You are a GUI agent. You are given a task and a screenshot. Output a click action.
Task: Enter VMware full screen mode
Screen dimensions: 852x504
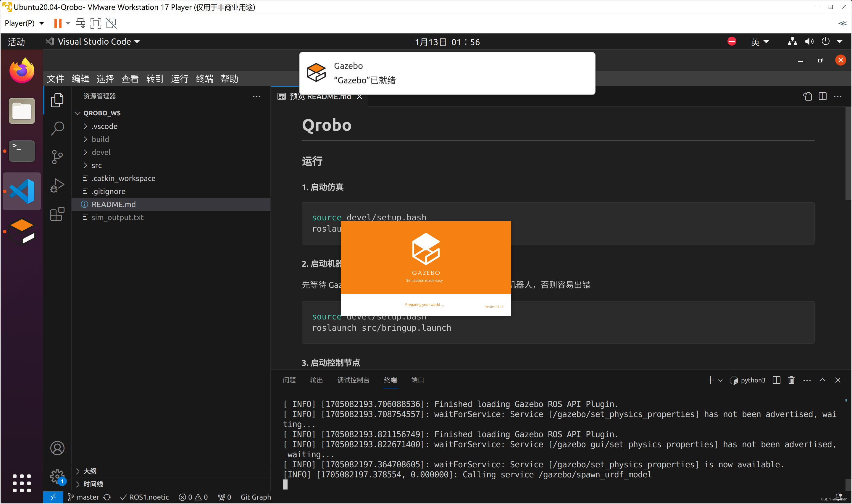coord(96,23)
